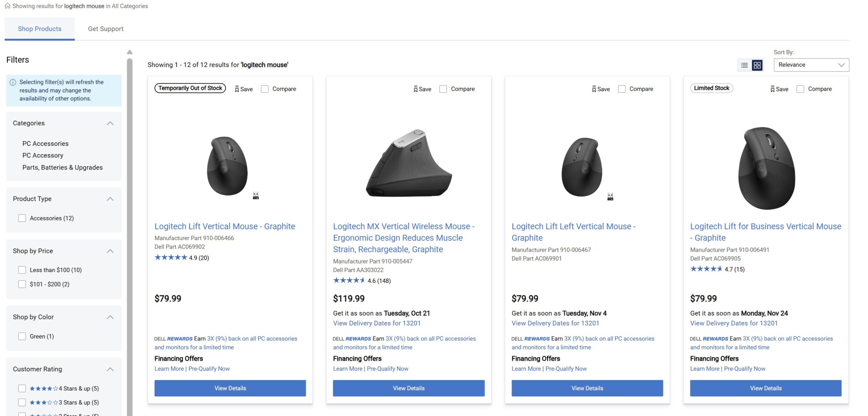Click the Logitech MX Vertical product image

409,164
